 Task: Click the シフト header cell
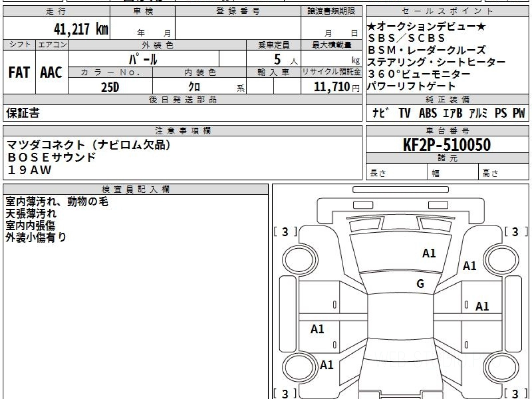pos(19,45)
